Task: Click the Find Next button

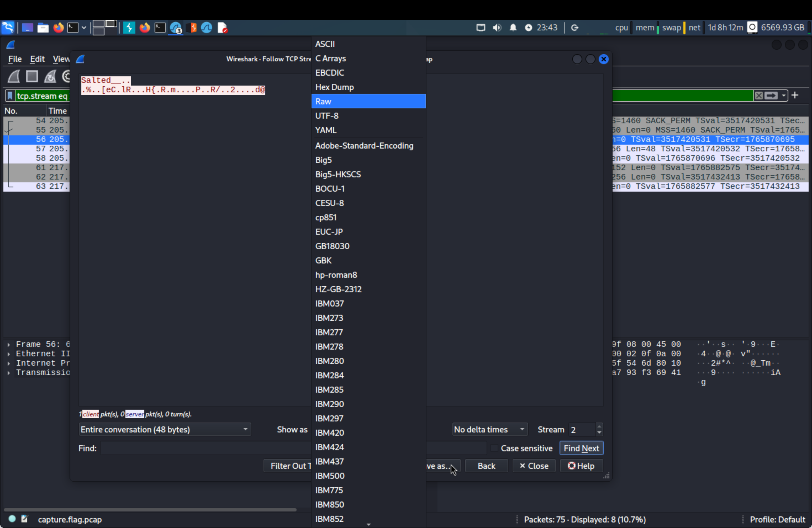Action: click(x=581, y=448)
